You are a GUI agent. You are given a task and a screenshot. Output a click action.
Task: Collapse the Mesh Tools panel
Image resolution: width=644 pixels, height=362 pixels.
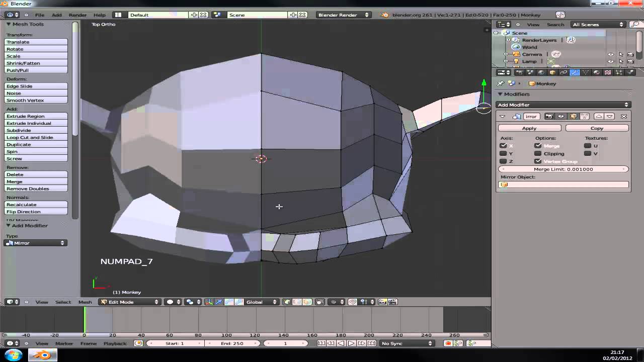click(9, 24)
